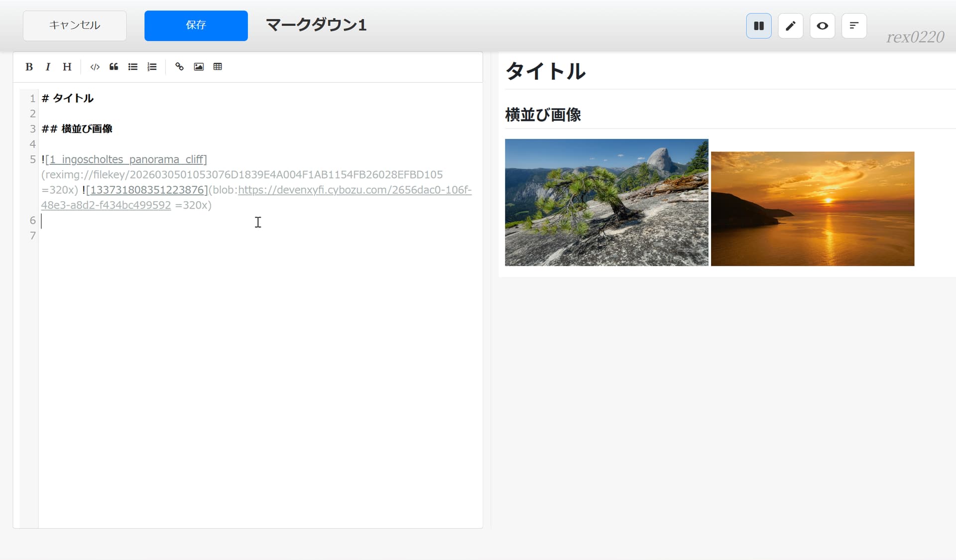The width and height of the screenshot is (956, 560).
Task: Switch to edit-only mode with pencil
Action: [791, 26]
